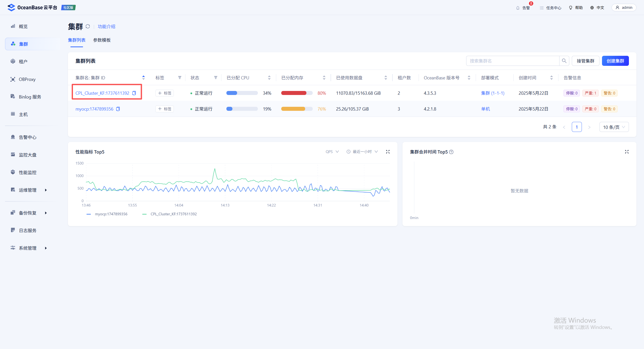Open the 功能介绍 link
This screenshot has width=644, height=349.
click(106, 27)
